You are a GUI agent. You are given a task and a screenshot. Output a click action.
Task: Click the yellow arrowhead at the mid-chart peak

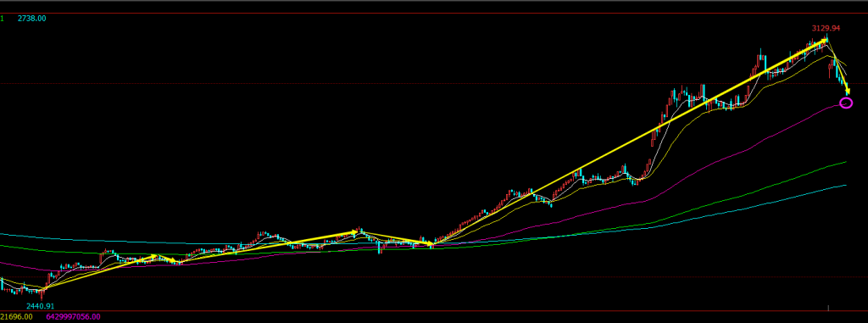(354, 232)
